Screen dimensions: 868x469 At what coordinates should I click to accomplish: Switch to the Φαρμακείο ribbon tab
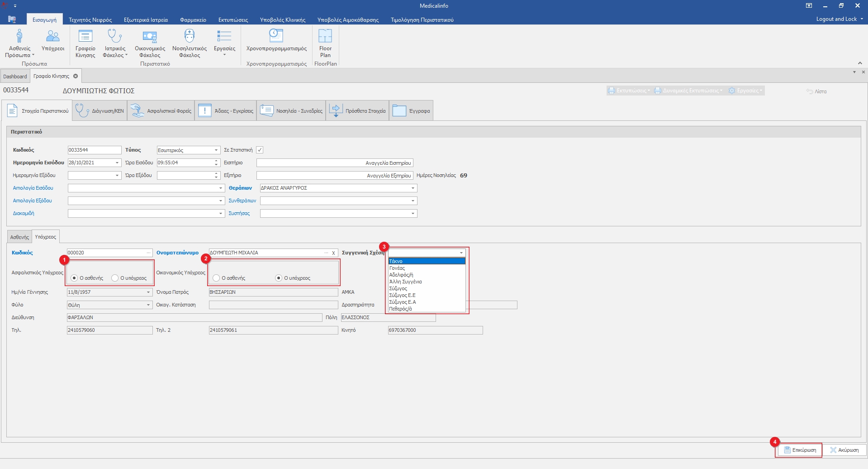coord(193,20)
